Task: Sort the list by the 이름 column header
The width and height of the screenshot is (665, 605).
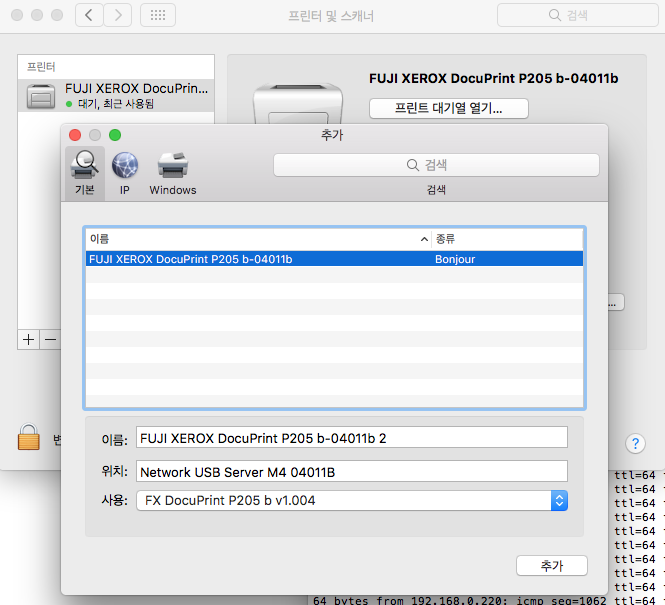Action: [x=258, y=239]
